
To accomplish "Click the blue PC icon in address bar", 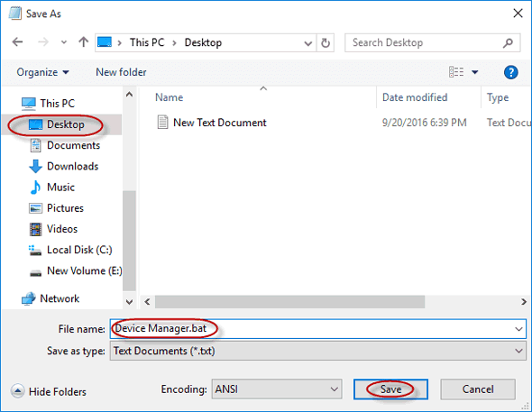I will (105, 42).
